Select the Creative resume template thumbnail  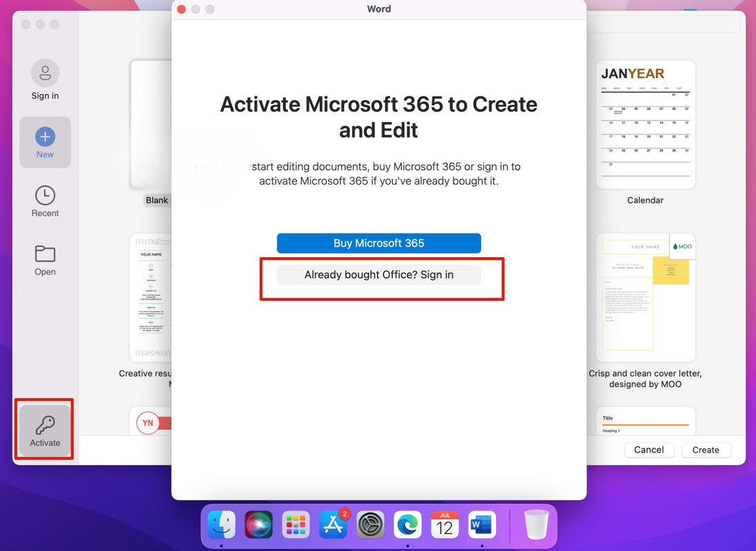[151, 298]
